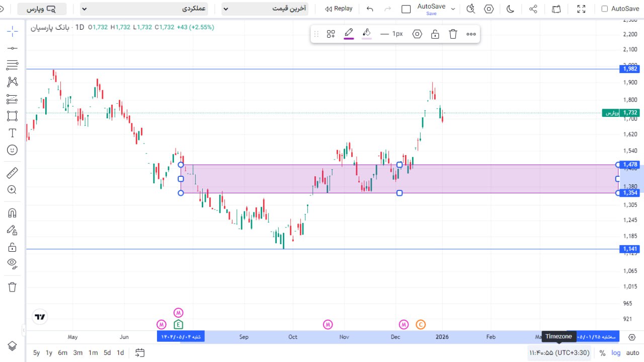This screenshot has height=362, width=644.
Task: Open chart settings hexagon in top toolbar
Action: (489, 9)
